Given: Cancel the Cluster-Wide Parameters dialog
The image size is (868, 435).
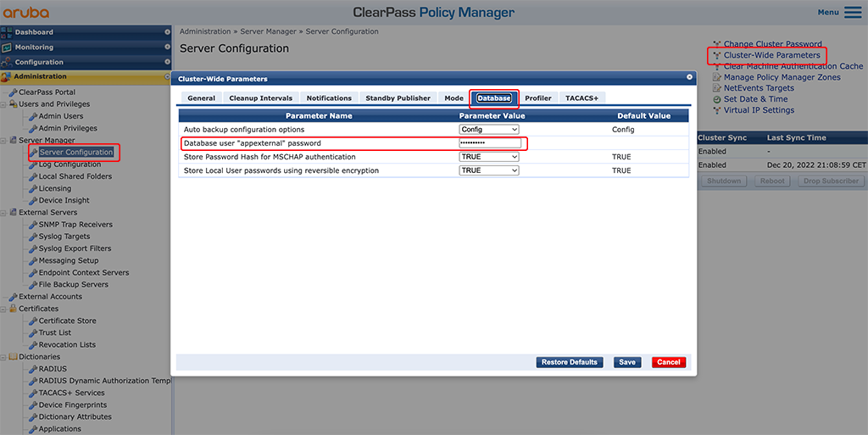Looking at the screenshot, I should [x=669, y=363].
